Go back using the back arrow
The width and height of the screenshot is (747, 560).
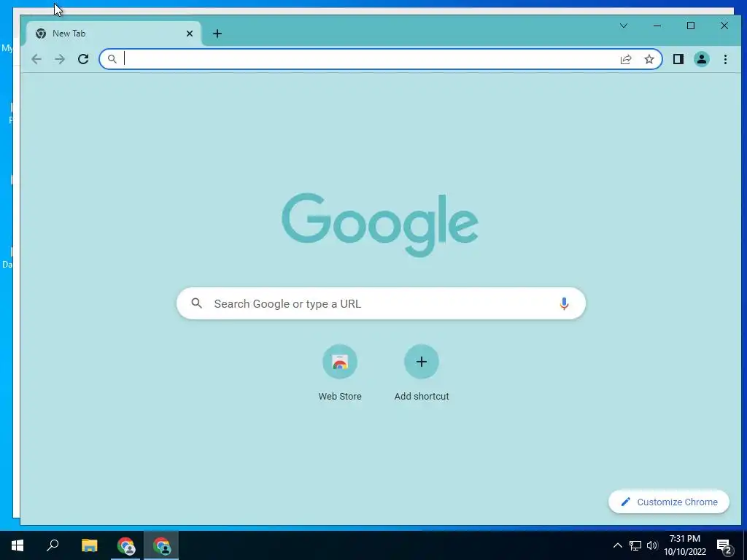36,59
